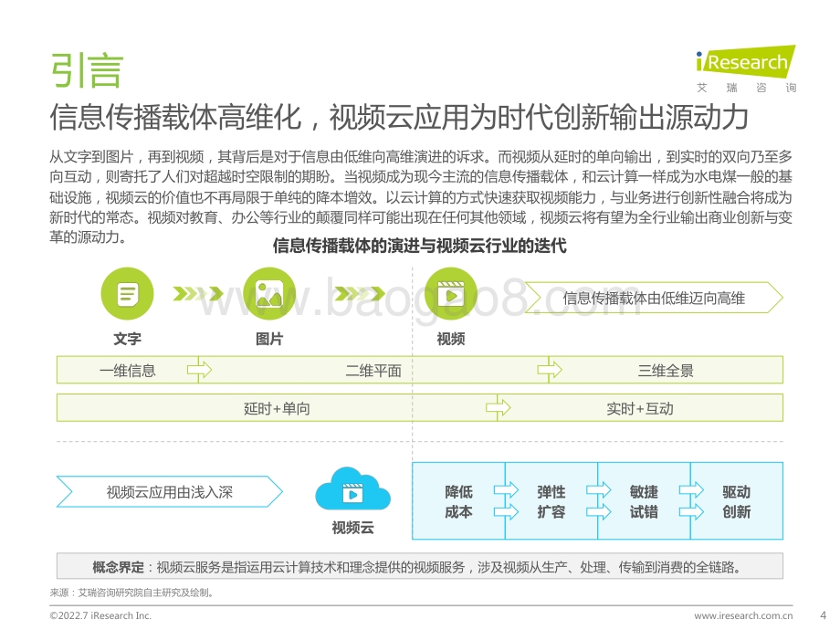
Task: Click the source note 来源：艾瑞咨询研究院
Action: tap(132, 593)
